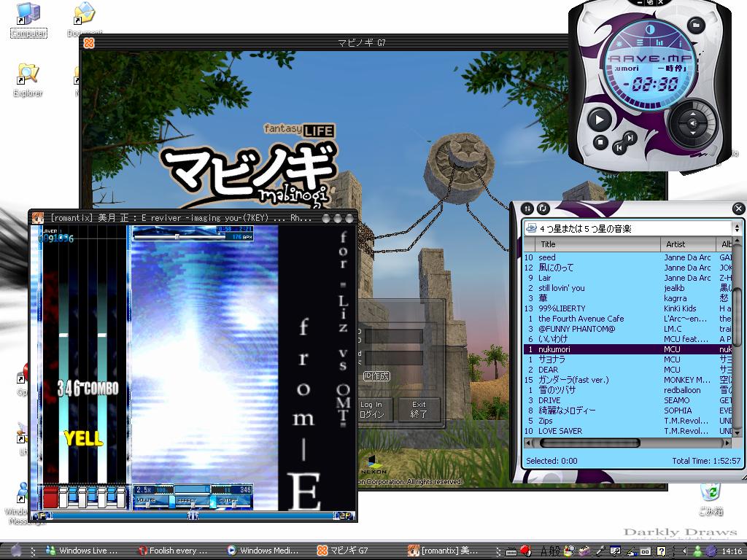Open the color chooser half-circle icon on the player
The height and width of the screenshot is (560, 747).
coord(650,30)
